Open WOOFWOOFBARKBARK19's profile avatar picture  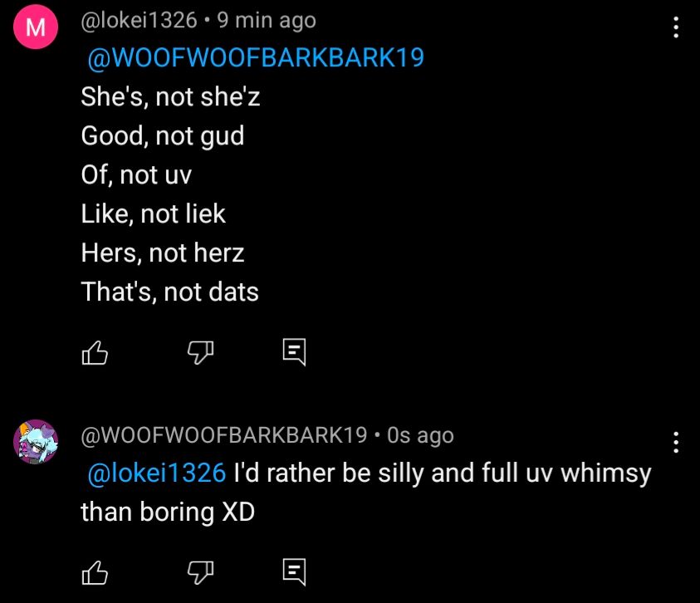[x=35, y=442]
